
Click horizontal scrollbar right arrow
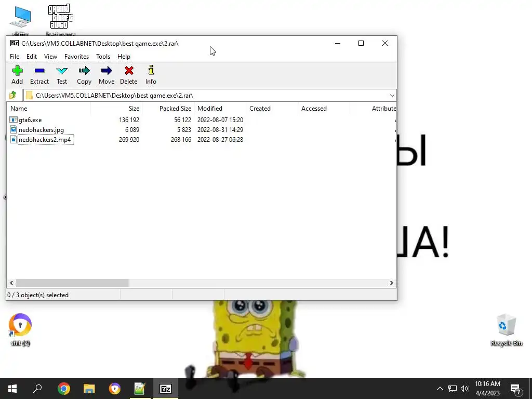[392, 283]
